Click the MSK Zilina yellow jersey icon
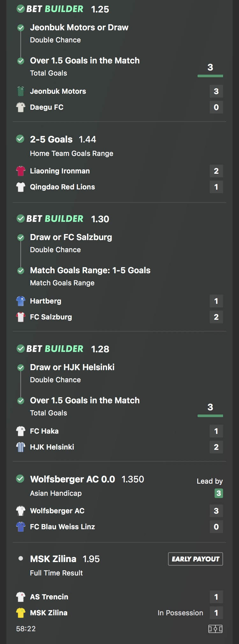 pos(21,613)
